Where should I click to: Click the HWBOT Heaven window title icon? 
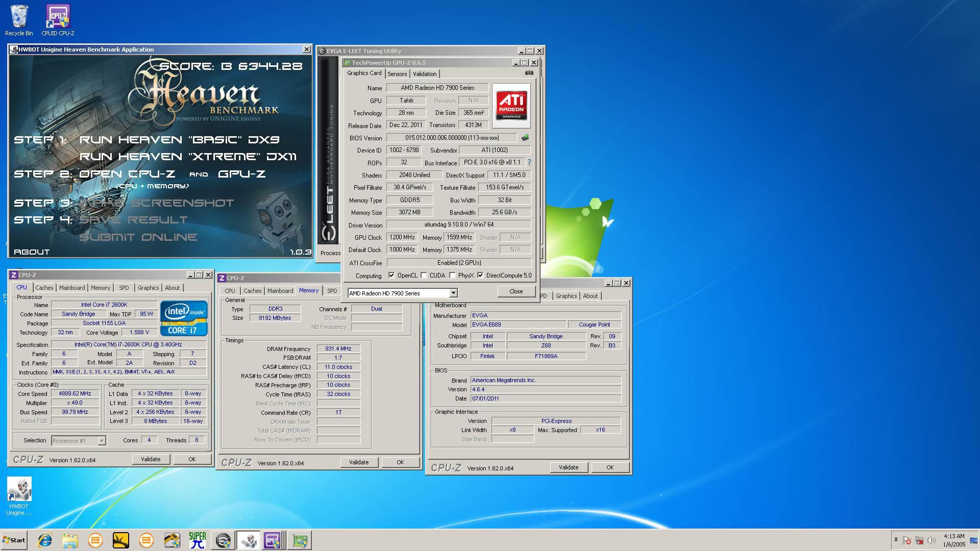point(14,49)
